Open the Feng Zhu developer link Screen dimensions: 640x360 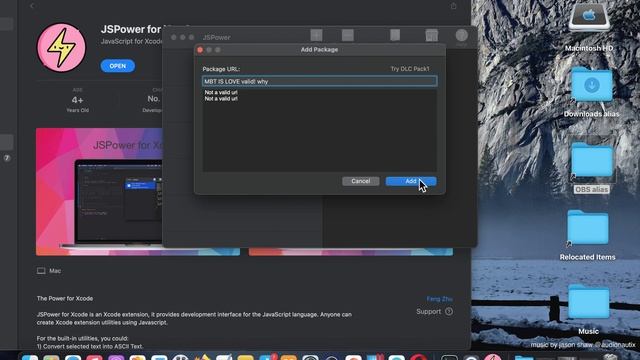(x=439, y=299)
